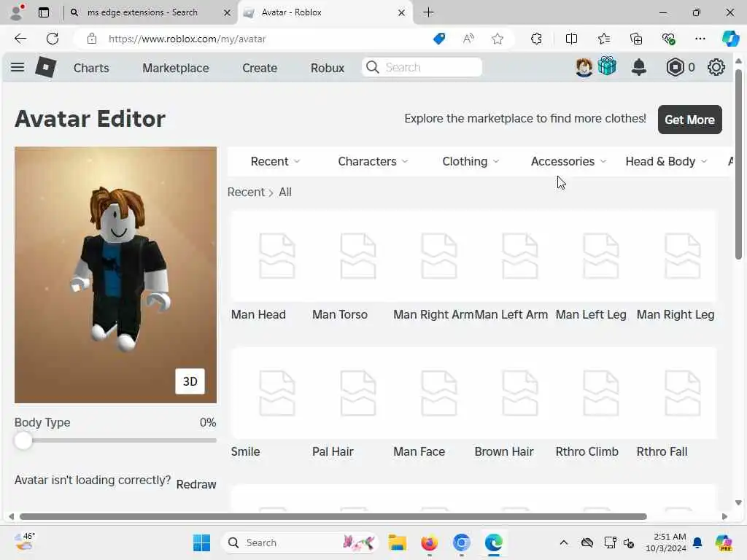747x560 pixels.
Task: Expand the Recent category dropdown
Action: click(275, 161)
